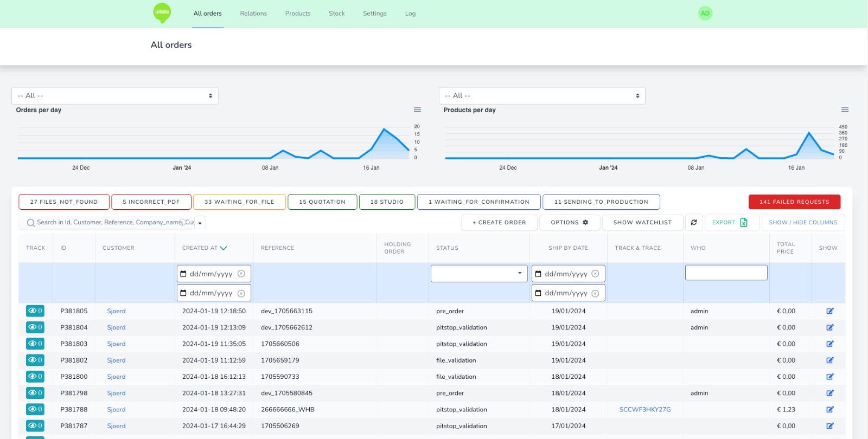Open edit icon for order P381787
Screen dimensions: 868x439
[x=830, y=426]
